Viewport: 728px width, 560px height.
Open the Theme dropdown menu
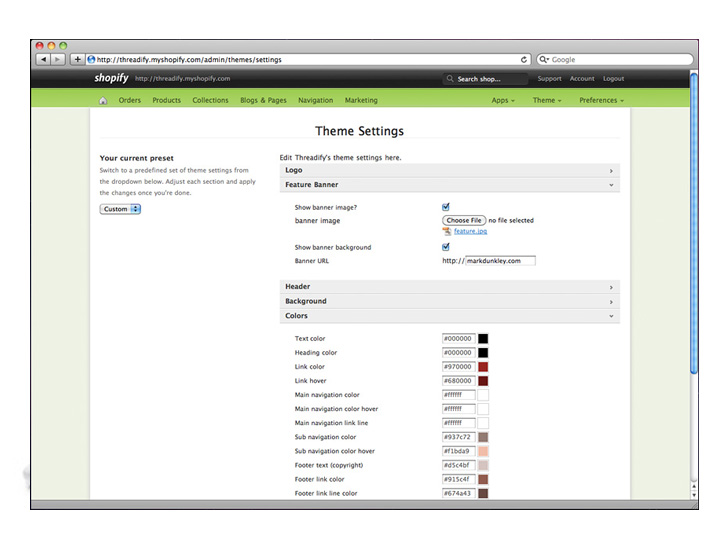coord(546,100)
